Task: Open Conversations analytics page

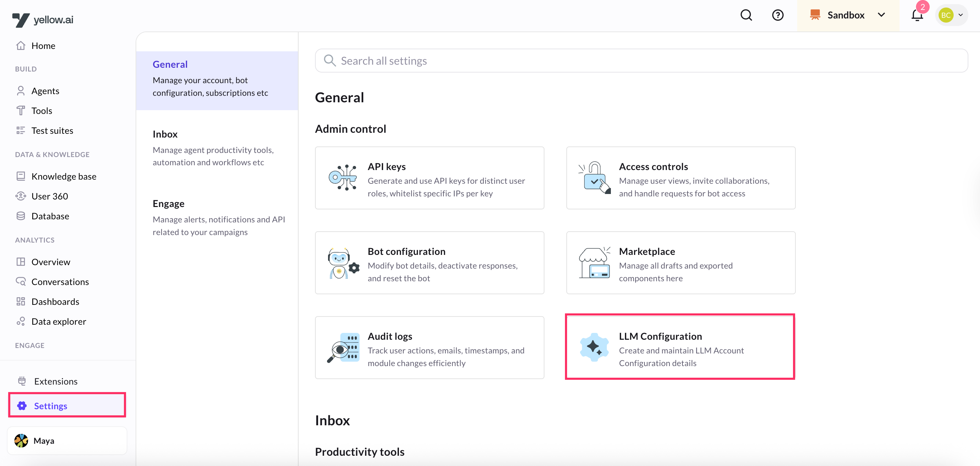Action: click(x=60, y=282)
